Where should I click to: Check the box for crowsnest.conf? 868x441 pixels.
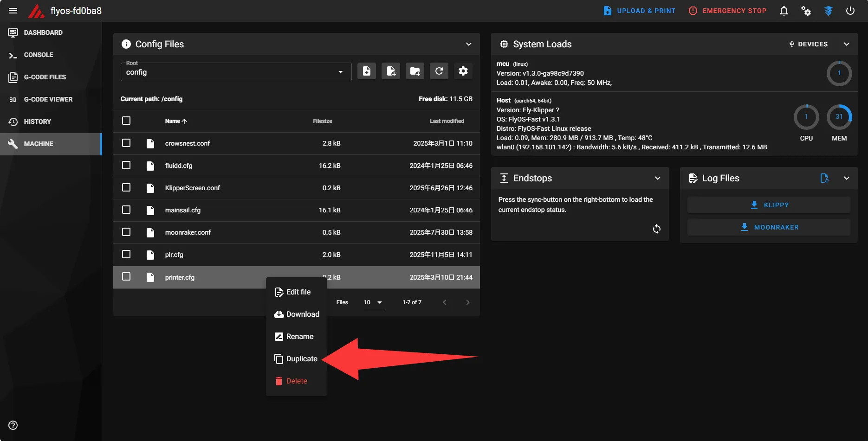tap(126, 143)
